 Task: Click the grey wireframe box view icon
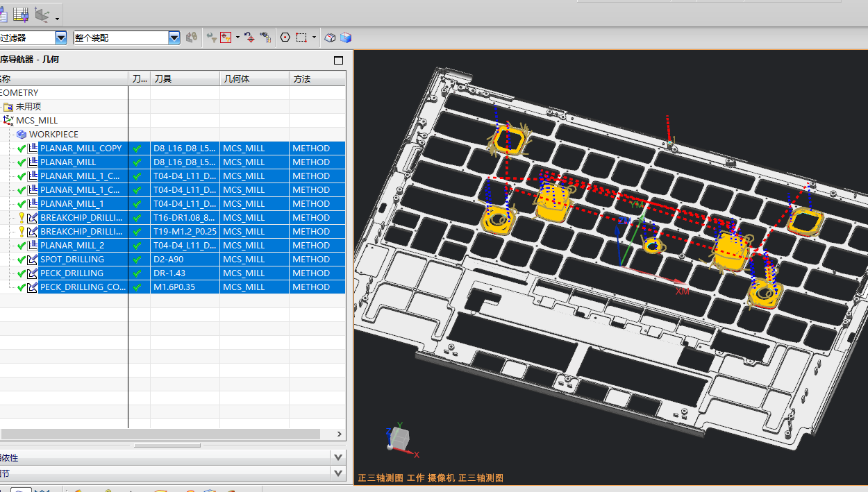pyautogui.click(x=331, y=37)
